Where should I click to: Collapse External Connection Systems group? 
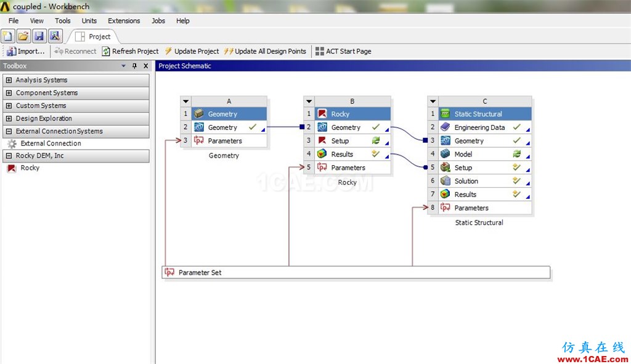coord(9,132)
